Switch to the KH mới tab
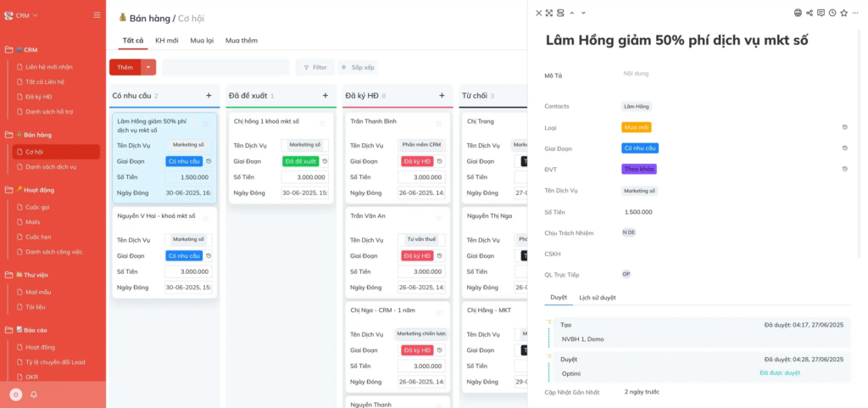Screen dimensions: 868x408 coord(166,41)
